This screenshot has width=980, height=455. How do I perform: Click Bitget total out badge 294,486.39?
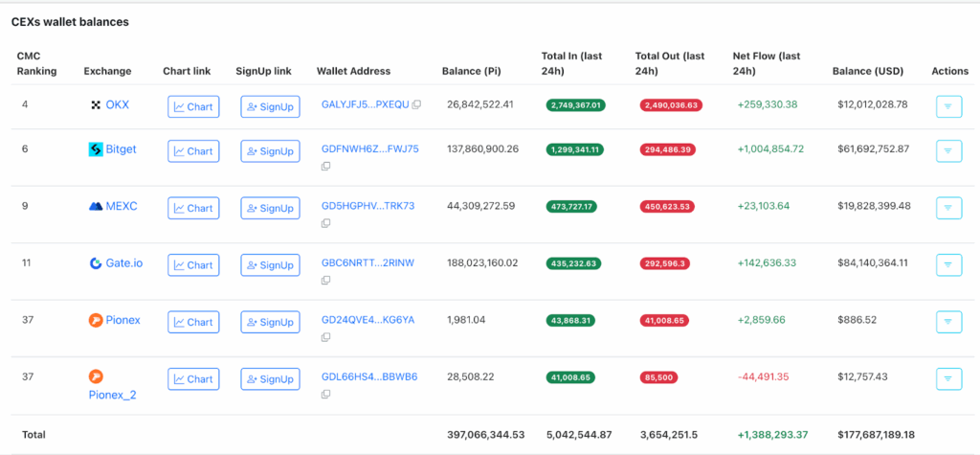coord(667,149)
